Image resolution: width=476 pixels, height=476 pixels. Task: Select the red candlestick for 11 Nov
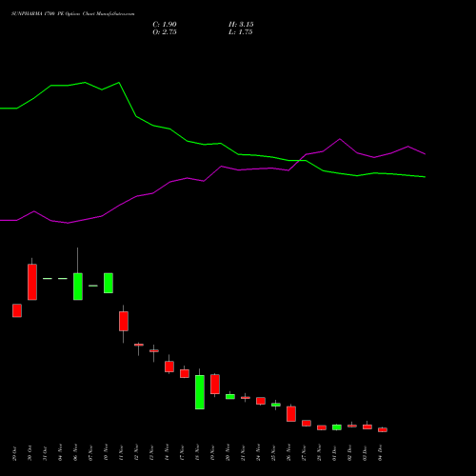click(124, 321)
